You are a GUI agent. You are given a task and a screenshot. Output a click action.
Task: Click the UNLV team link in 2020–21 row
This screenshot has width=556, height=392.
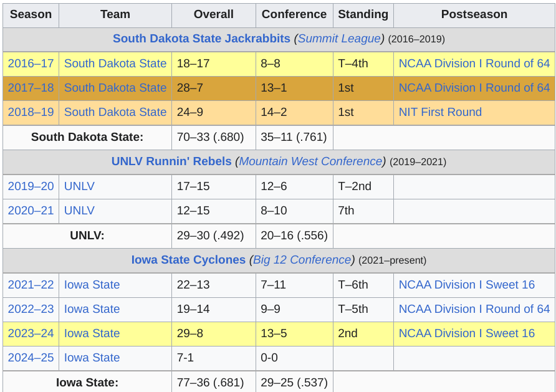79,211
